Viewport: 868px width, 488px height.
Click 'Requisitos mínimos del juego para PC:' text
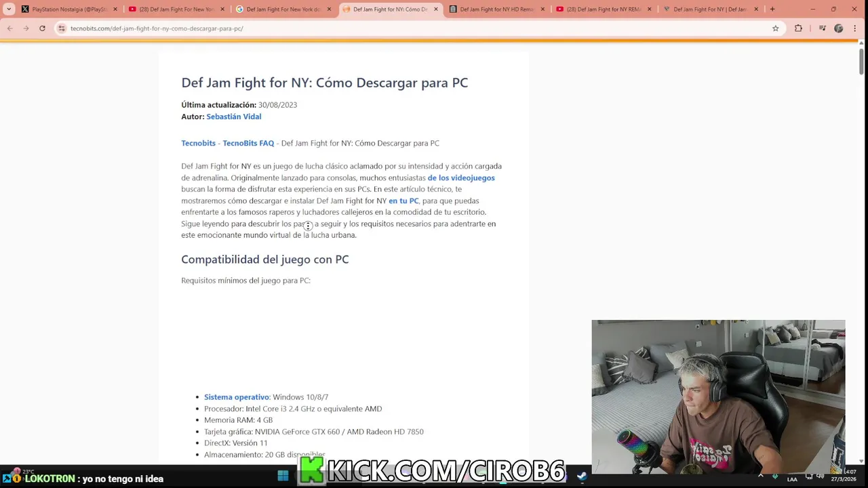(245, 281)
